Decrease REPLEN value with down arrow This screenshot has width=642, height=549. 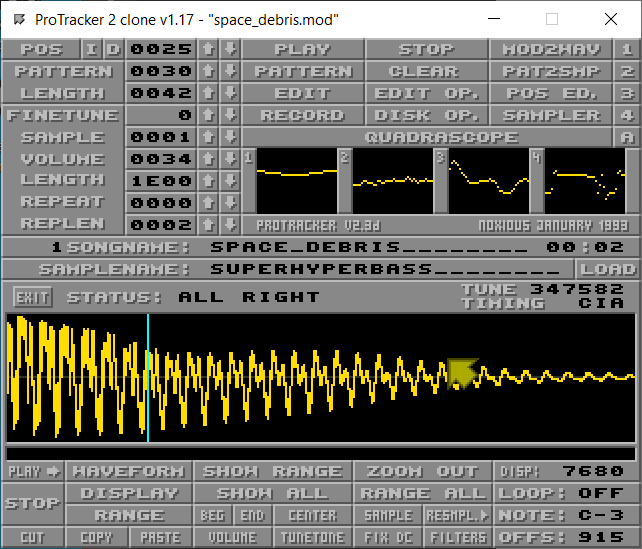point(231,224)
